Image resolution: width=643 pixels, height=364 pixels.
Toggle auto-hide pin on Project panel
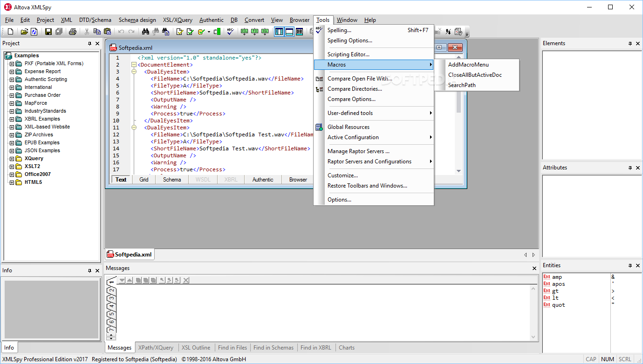(x=89, y=43)
